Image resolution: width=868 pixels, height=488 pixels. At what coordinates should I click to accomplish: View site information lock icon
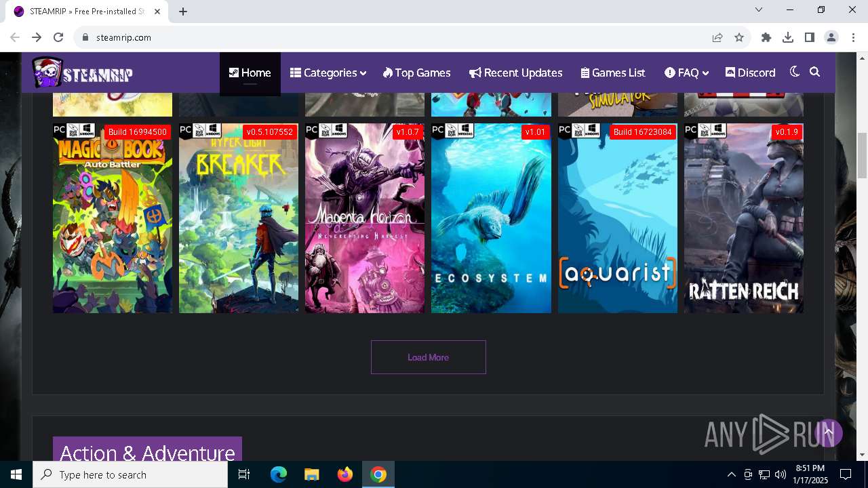click(85, 37)
